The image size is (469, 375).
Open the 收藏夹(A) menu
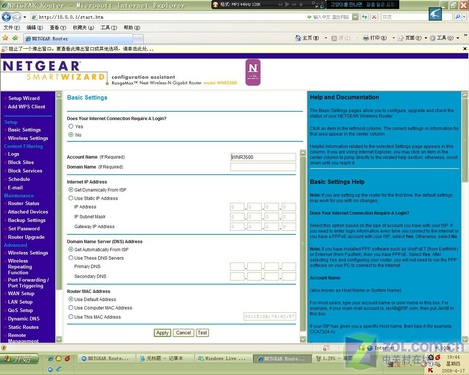[x=83, y=28]
